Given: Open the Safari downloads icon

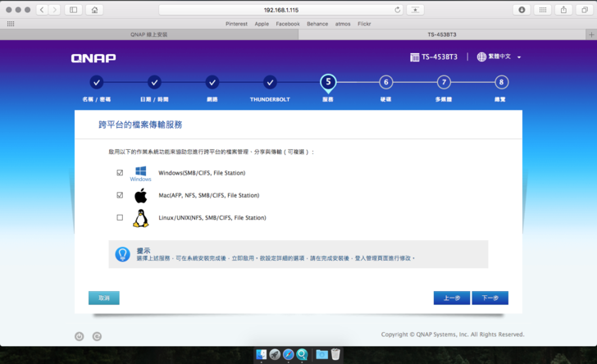Looking at the screenshot, I should click(x=522, y=9).
